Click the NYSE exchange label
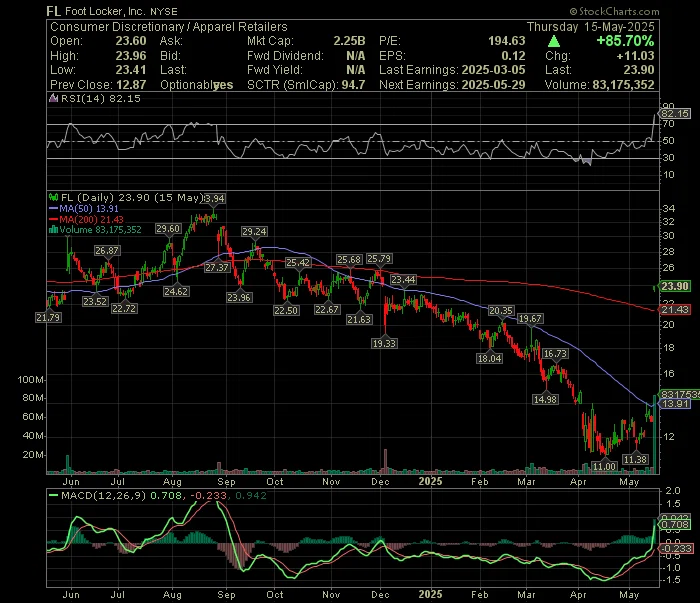 (163, 12)
